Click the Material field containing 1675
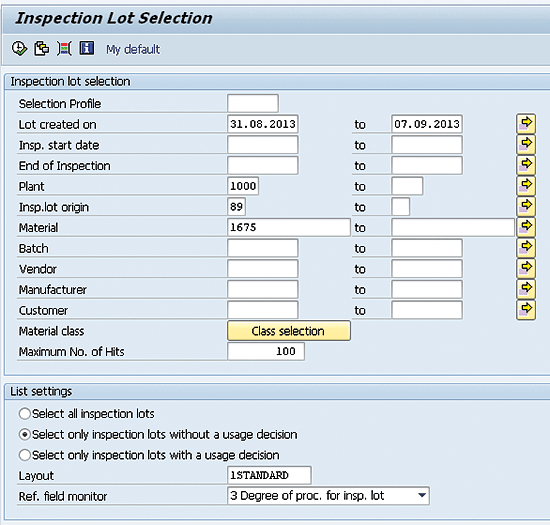Image resolution: width=550 pixels, height=525 pixels. (289, 227)
